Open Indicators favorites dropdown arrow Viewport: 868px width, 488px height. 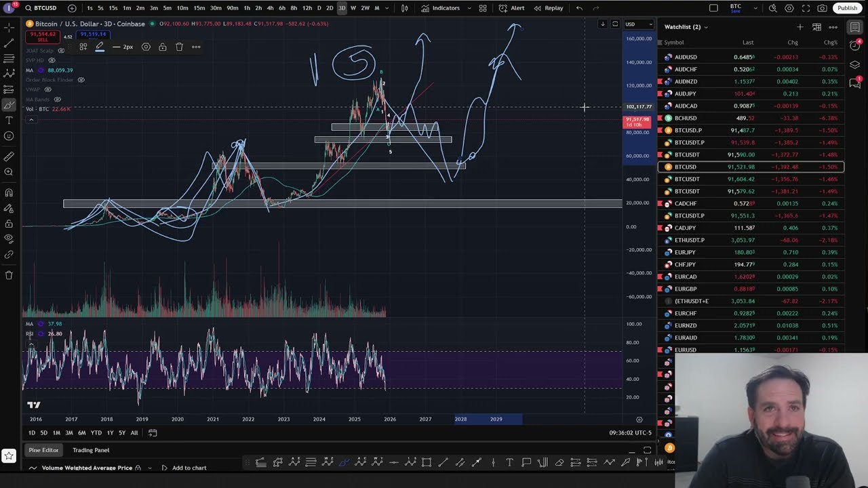(468, 8)
